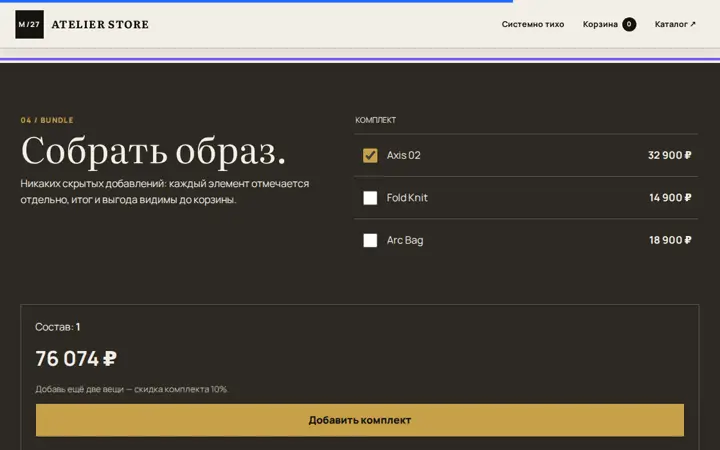Screen dimensions: 720x450
Task: Check the Arc Bag checkbox
Action: pos(370,240)
